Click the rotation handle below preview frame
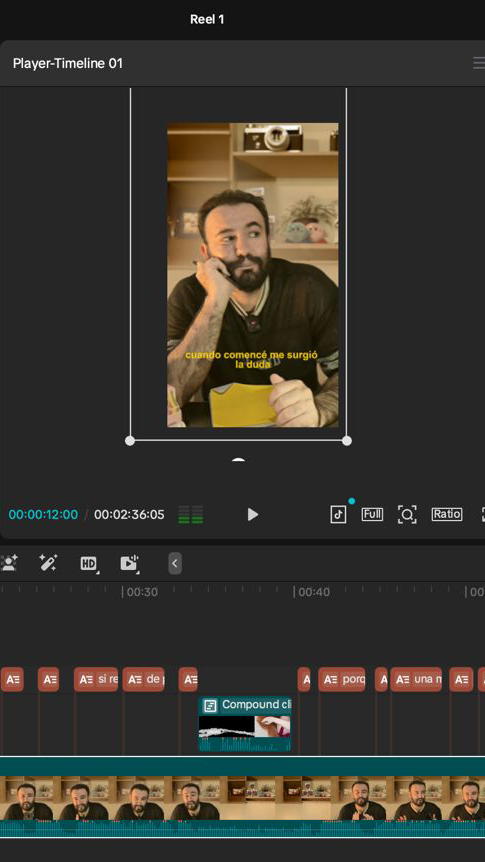This screenshot has width=485, height=862. [x=238, y=458]
